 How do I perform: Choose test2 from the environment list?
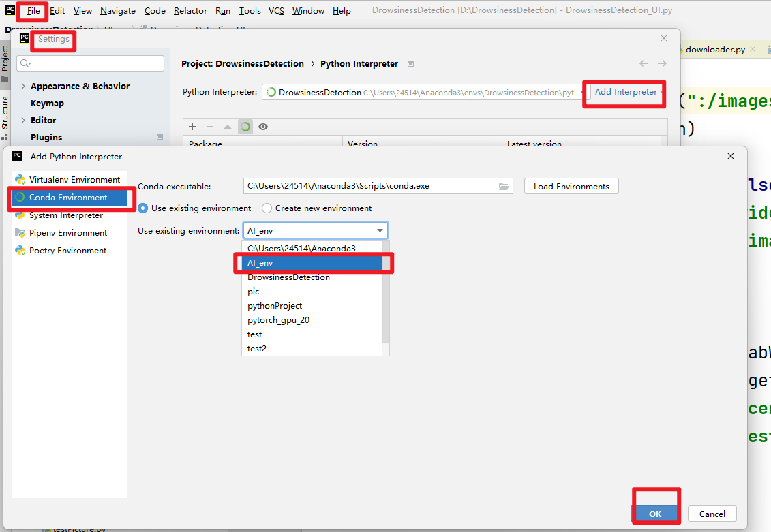coord(312,348)
